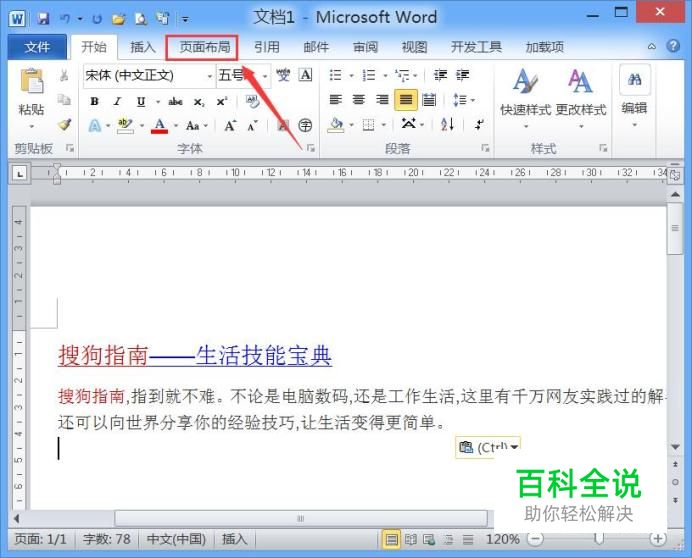
Task: Open the font name dropdown
Action: [x=210, y=76]
